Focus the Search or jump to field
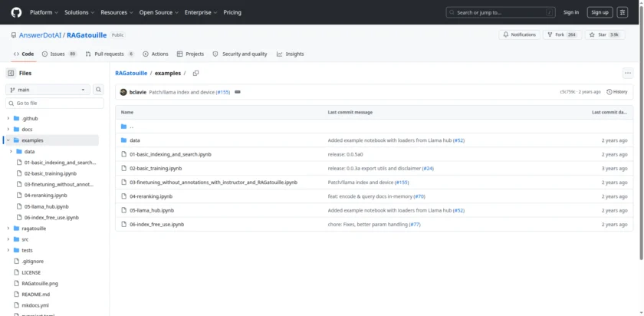644x316 pixels. point(501,12)
